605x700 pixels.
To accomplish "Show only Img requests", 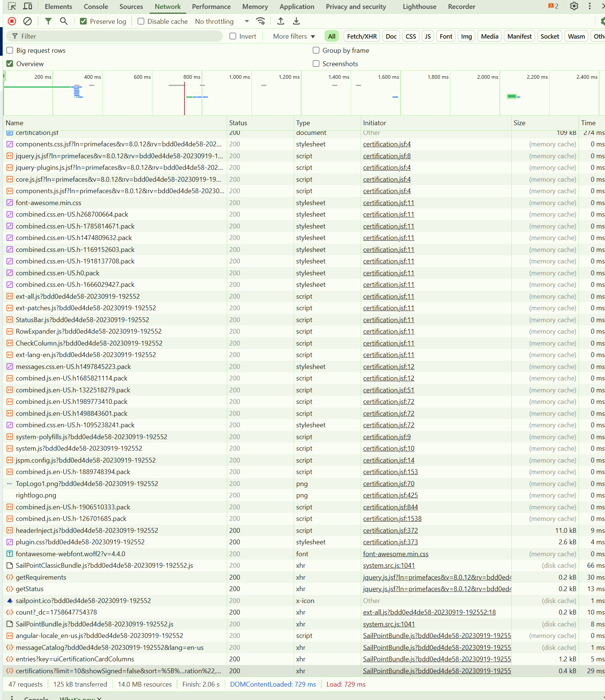I will point(466,36).
